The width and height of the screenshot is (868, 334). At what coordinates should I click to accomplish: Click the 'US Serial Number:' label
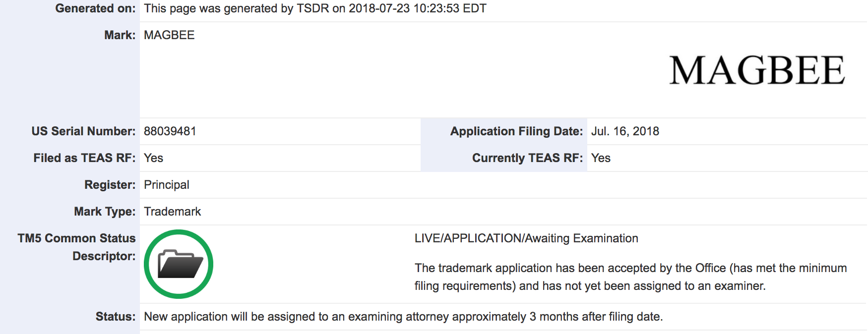(x=83, y=131)
